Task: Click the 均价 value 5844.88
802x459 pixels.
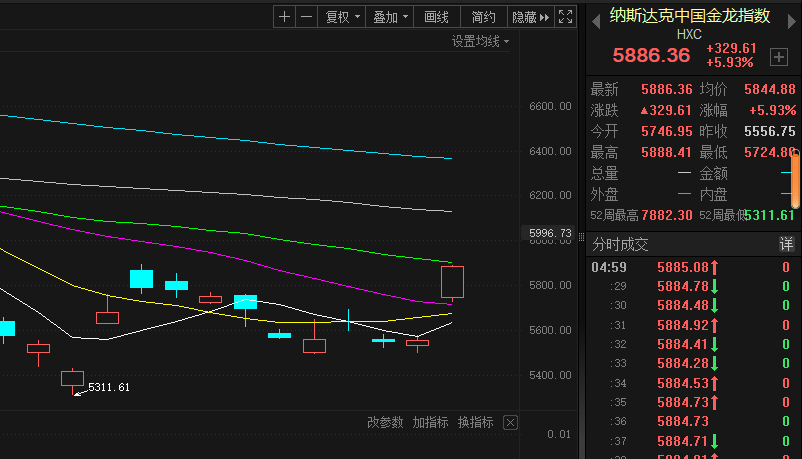Action: (x=770, y=89)
